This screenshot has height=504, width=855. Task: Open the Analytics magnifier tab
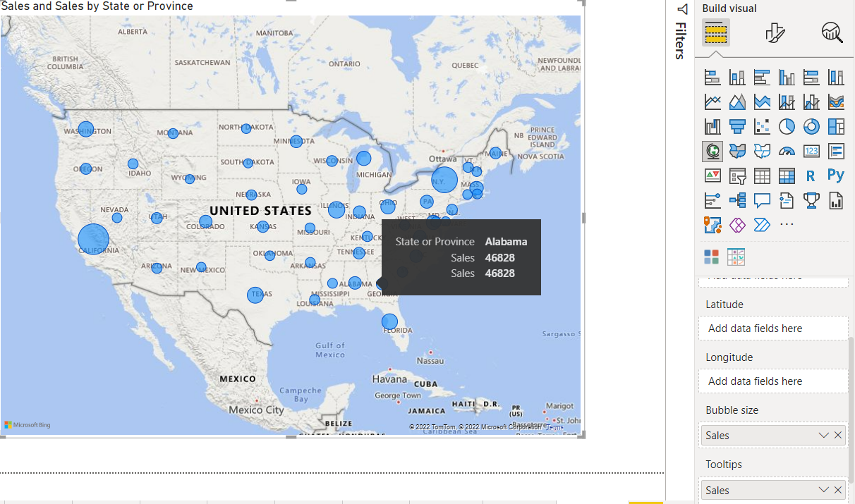pos(832,32)
